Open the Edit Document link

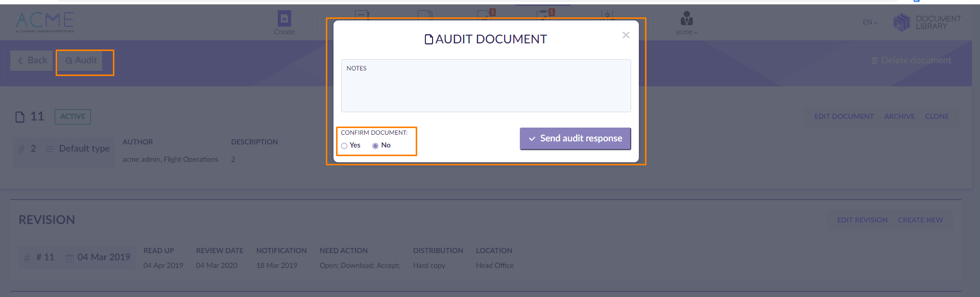click(x=844, y=116)
